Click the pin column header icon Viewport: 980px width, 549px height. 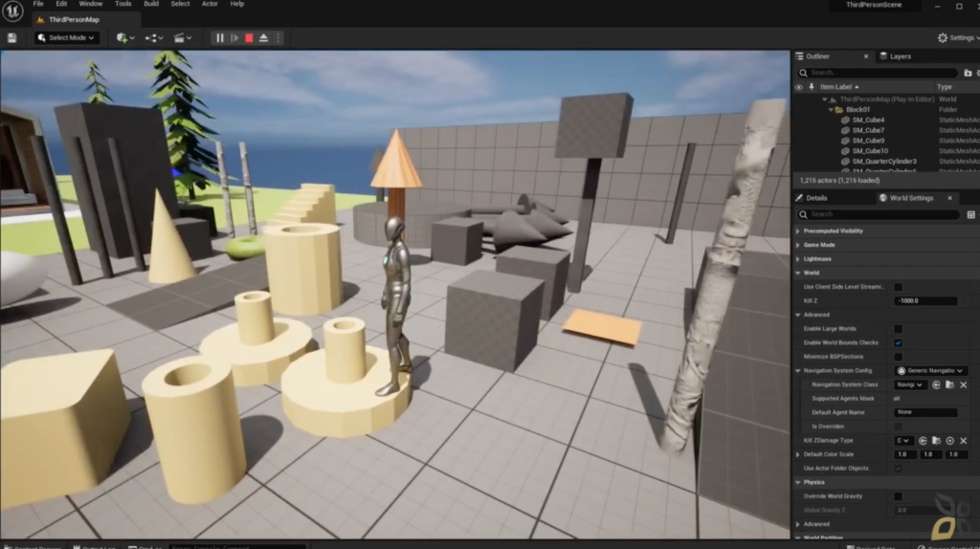point(812,87)
